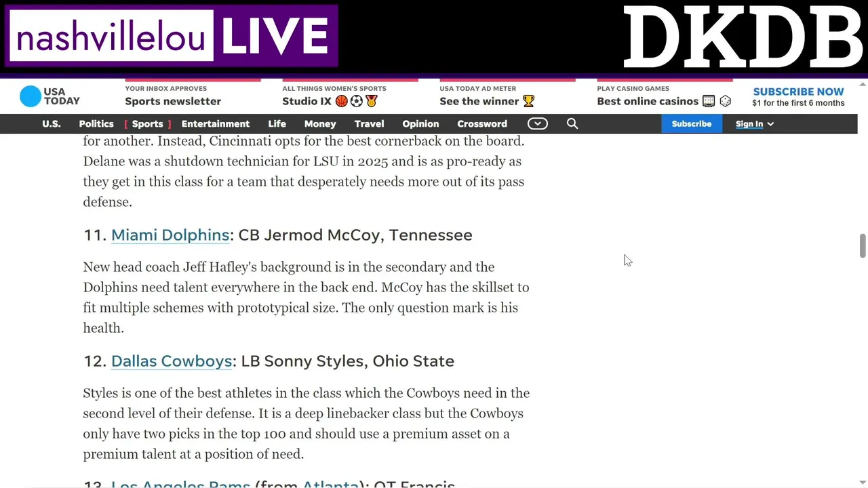Image resolution: width=868 pixels, height=488 pixels.
Task: Click the USA Today logo
Action: click(x=50, y=96)
